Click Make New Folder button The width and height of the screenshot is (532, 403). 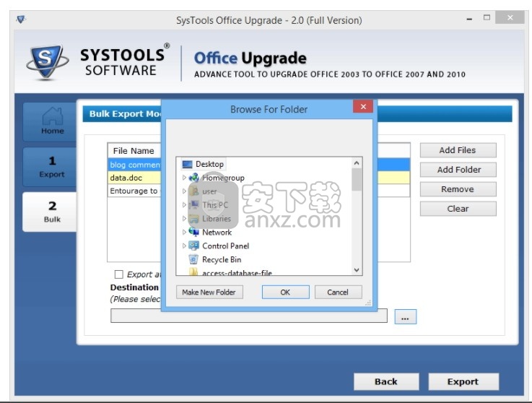pyautogui.click(x=209, y=292)
